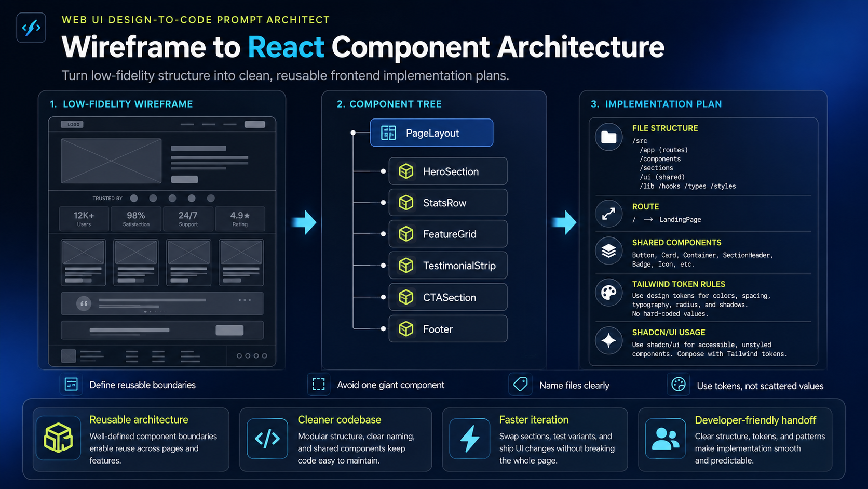Click the Route arrows icon

(608, 213)
